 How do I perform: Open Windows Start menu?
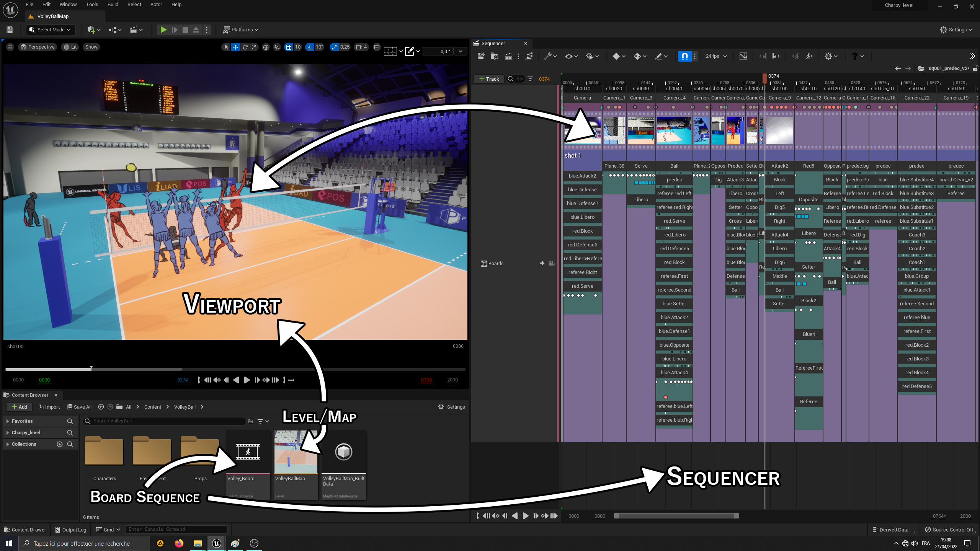pyautogui.click(x=9, y=543)
